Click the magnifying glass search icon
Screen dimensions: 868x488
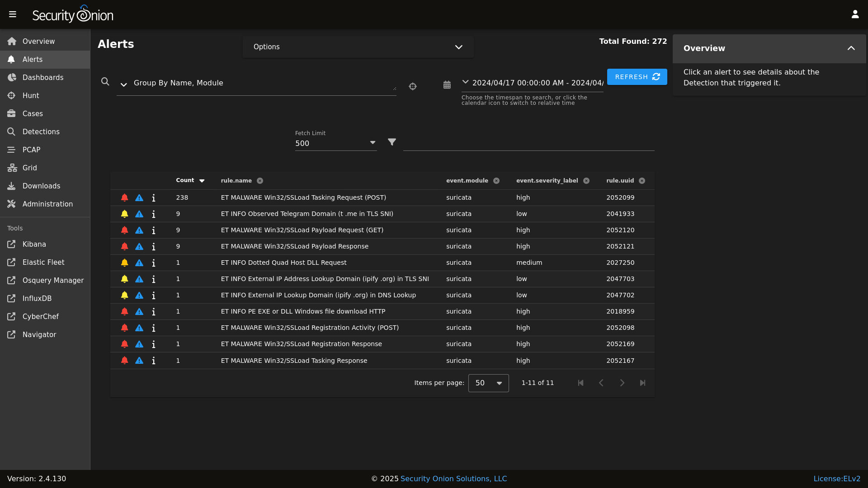coord(105,82)
